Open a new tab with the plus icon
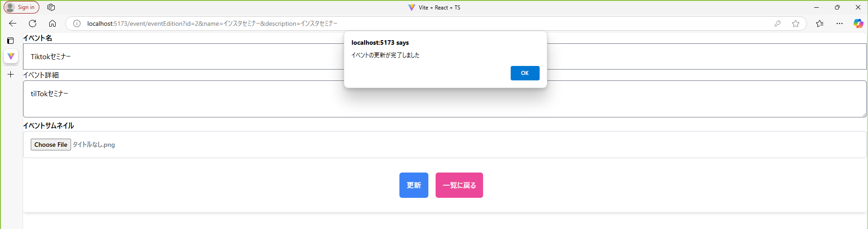 tap(11, 75)
